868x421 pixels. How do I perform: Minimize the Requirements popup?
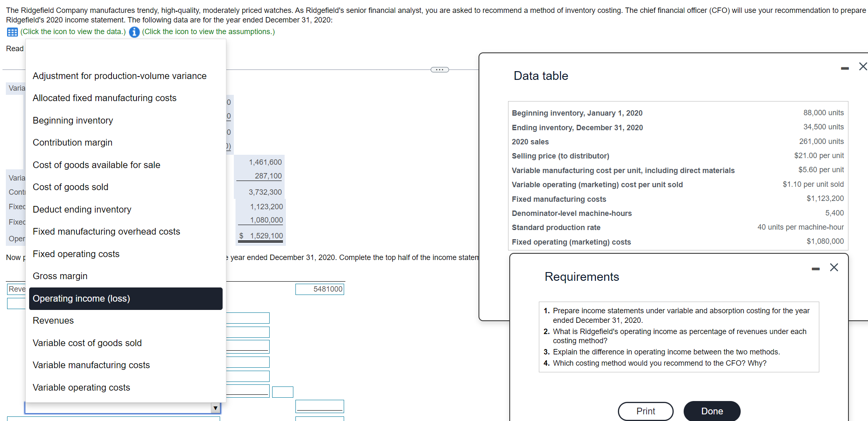click(x=816, y=269)
